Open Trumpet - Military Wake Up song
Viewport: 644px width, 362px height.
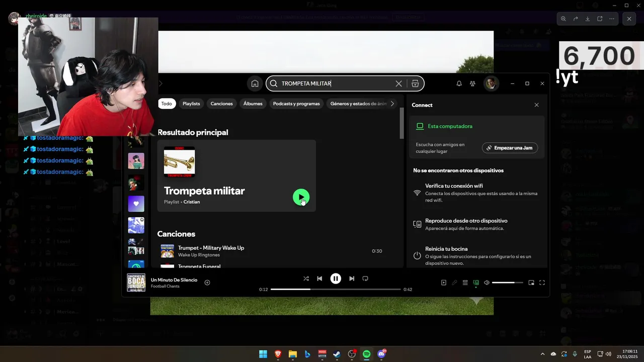pyautogui.click(x=211, y=248)
